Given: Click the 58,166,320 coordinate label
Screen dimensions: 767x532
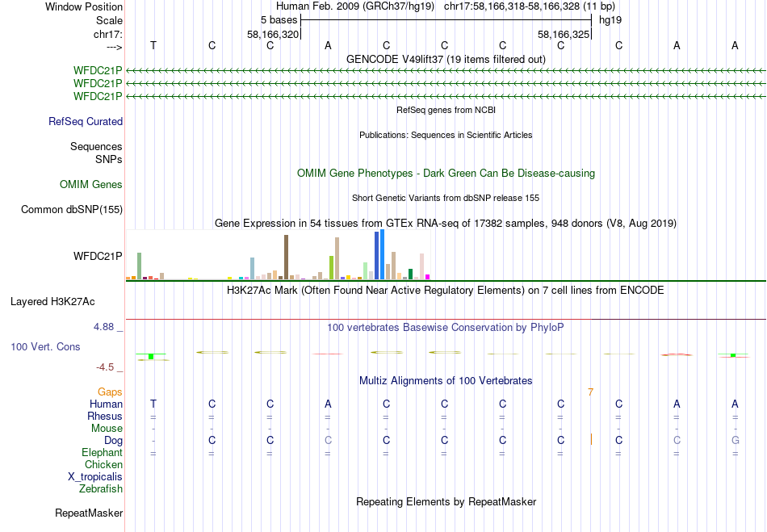Looking at the screenshot, I should tap(272, 34).
